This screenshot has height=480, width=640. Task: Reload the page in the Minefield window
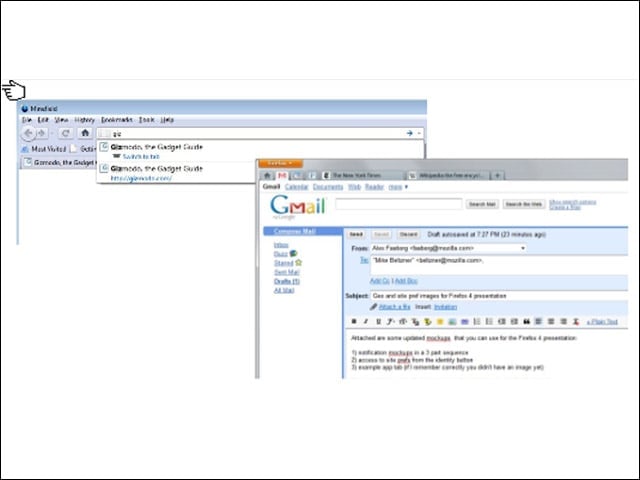click(65, 133)
